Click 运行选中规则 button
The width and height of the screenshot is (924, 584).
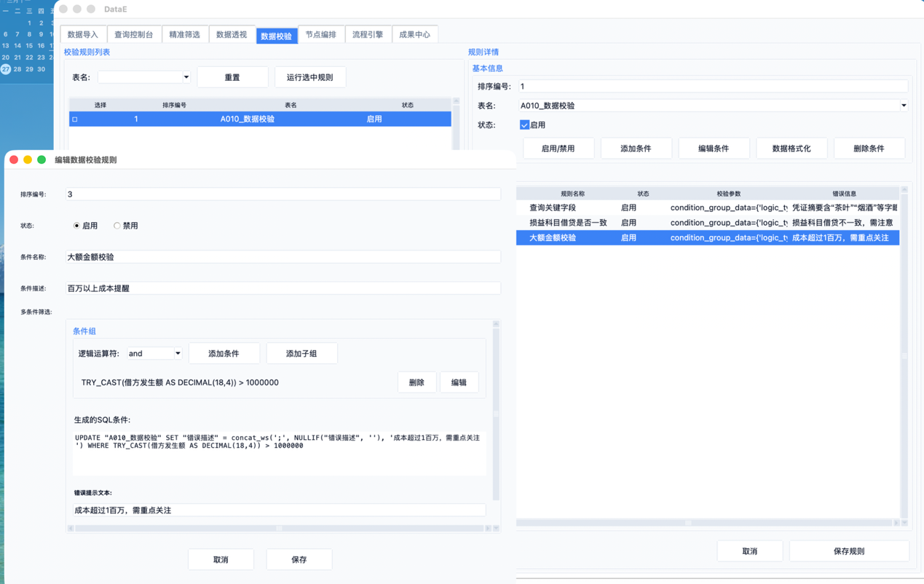click(x=310, y=77)
